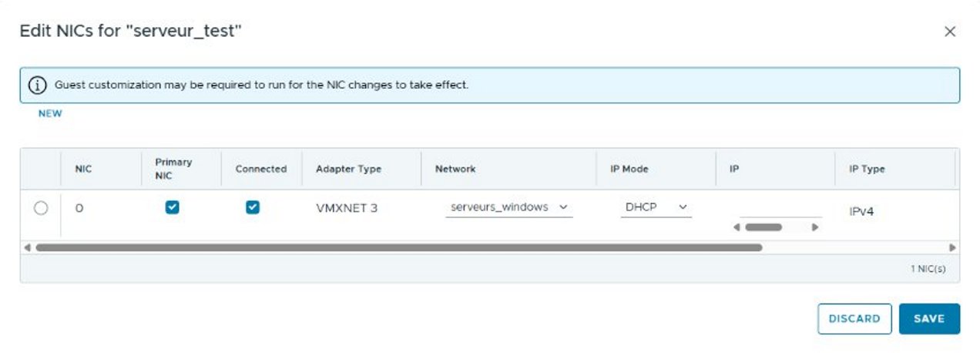Click the IP Mode column header
This screenshot has width=980, height=353.
pos(629,169)
